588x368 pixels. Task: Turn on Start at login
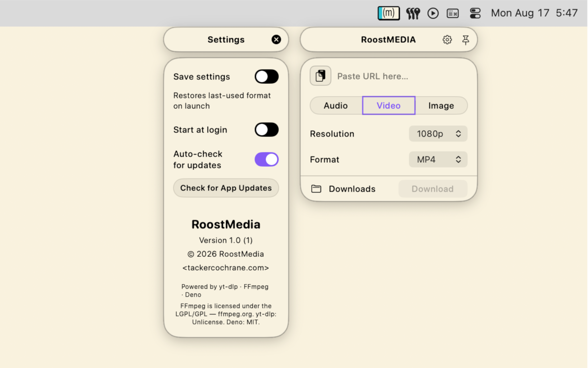[266, 130]
